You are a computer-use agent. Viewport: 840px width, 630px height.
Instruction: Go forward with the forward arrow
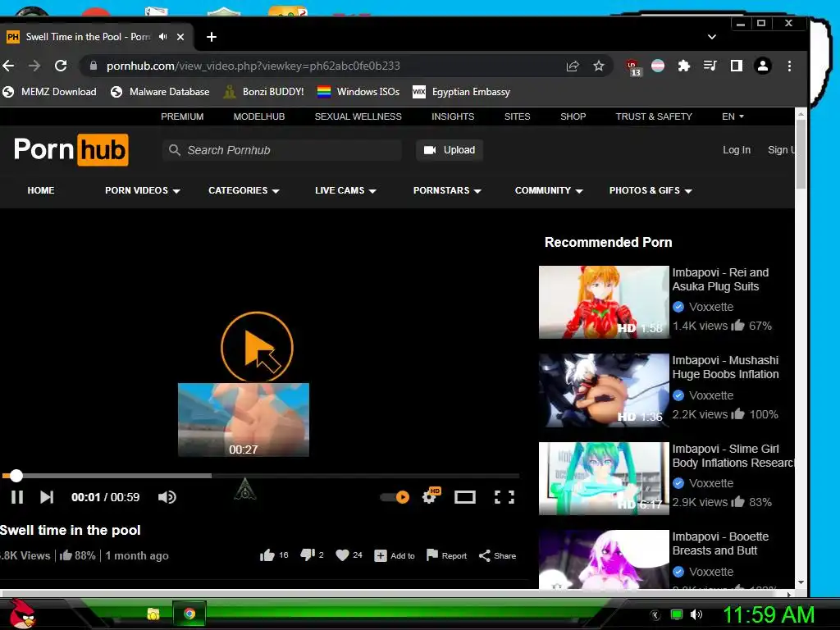[x=34, y=66]
